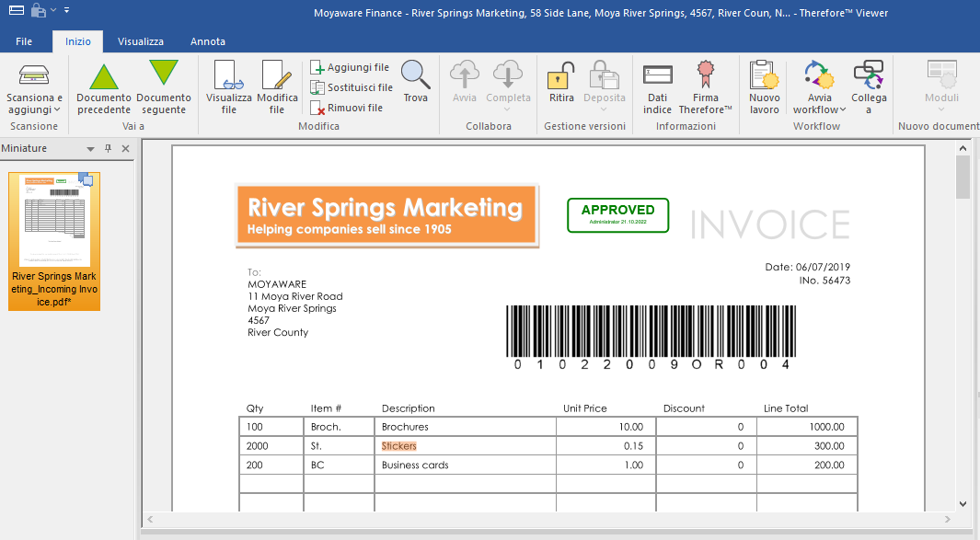Open the File tab
980x540 pixels.
coord(24,41)
